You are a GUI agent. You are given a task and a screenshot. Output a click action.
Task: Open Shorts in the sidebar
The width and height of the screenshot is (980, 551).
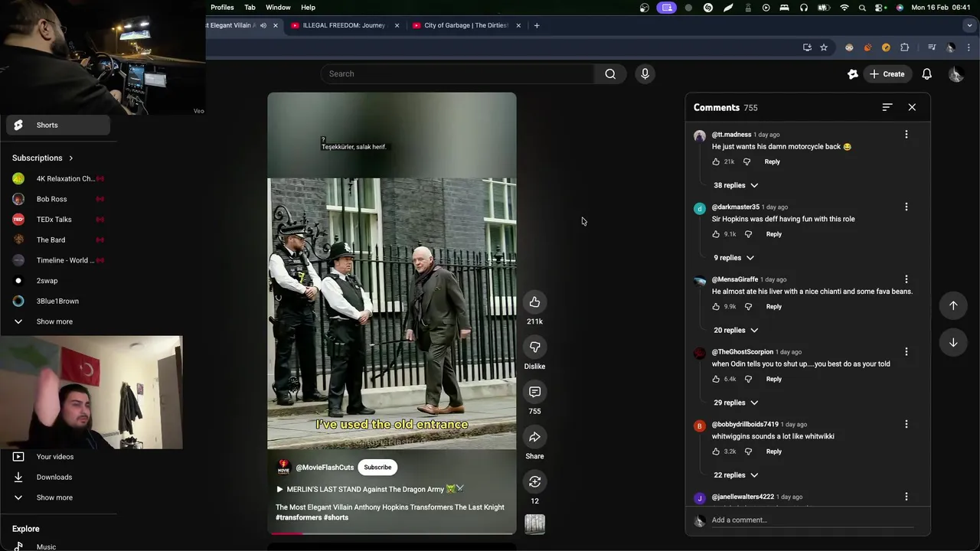tap(58, 126)
